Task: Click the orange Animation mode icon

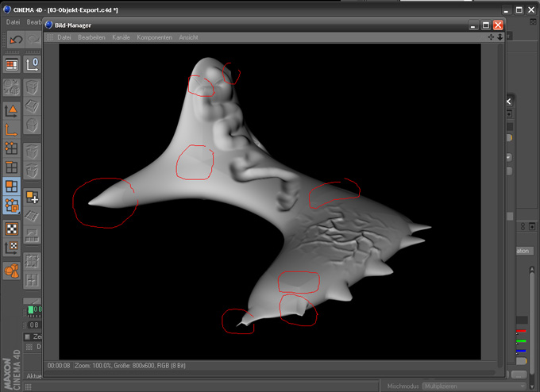Action: point(12,271)
